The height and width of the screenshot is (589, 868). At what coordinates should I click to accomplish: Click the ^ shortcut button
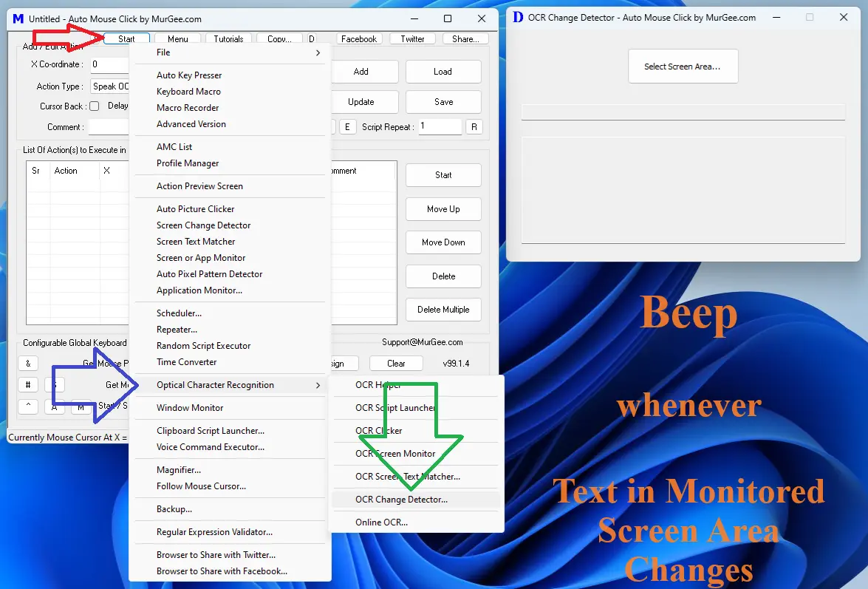28,406
